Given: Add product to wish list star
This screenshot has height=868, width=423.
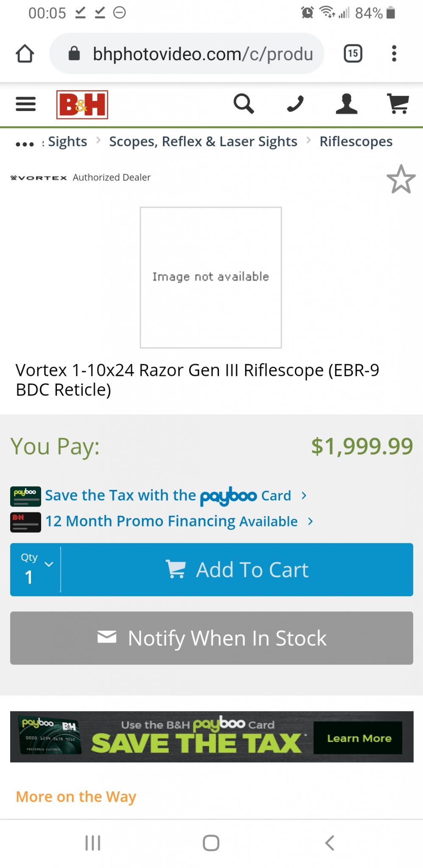Looking at the screenshot, I should coord(401,179).
